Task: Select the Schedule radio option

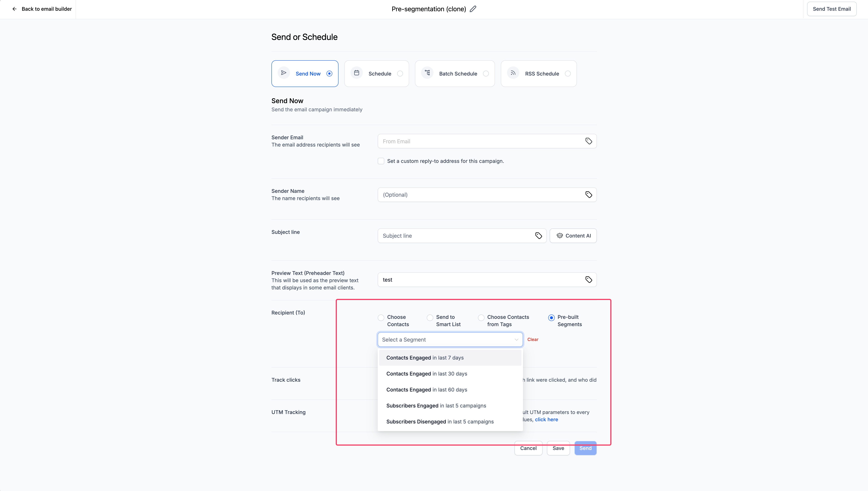Action: pyautogui.click(x=400, y=74)
